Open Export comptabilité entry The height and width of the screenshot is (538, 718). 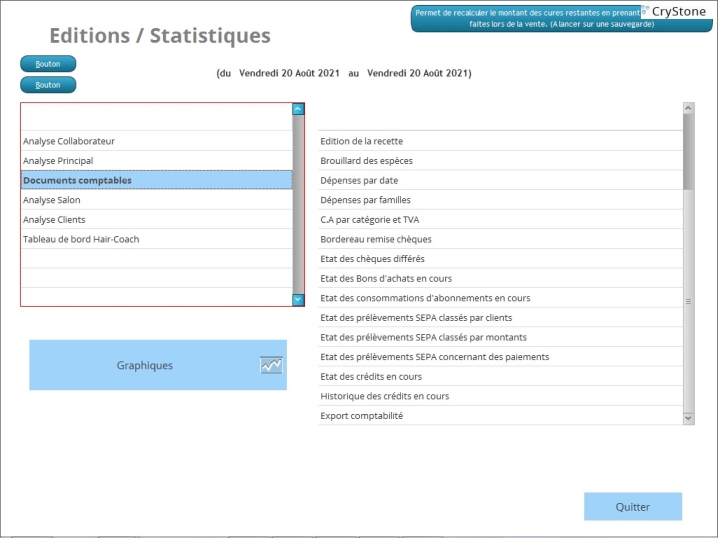[x=500, y=416]
